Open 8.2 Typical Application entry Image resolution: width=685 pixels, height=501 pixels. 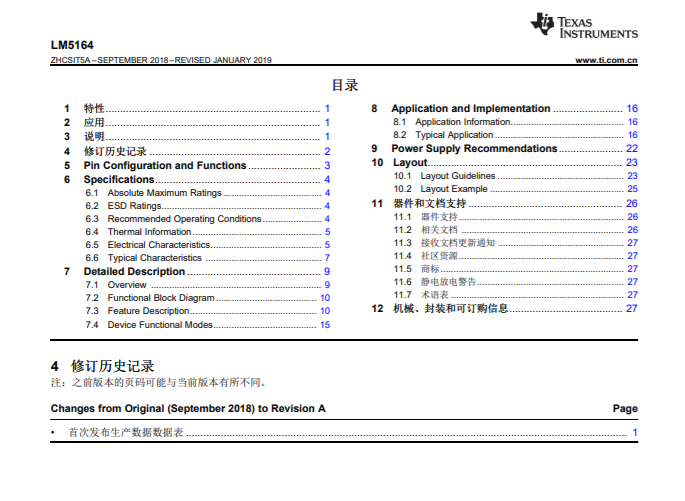click(515, 135)
